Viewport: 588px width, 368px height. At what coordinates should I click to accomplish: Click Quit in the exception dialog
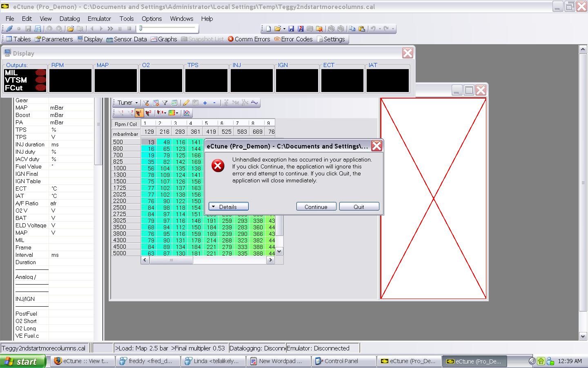click(359, 207)
